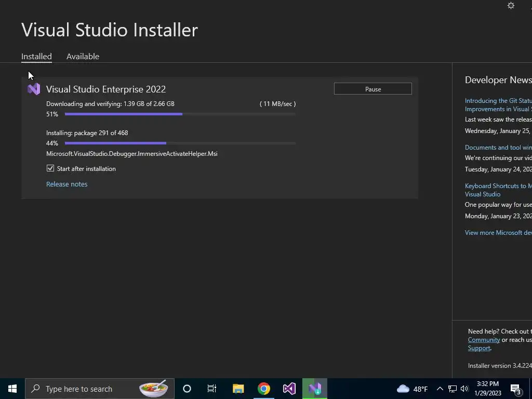
Task: Open Task View from the taskbar
Action: click(x=212, y=389)
